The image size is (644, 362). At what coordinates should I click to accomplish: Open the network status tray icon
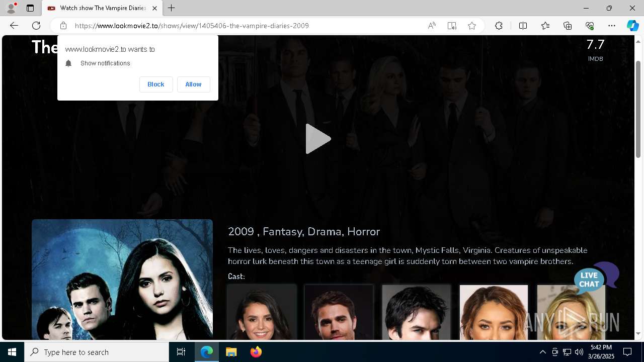(567, 352)
